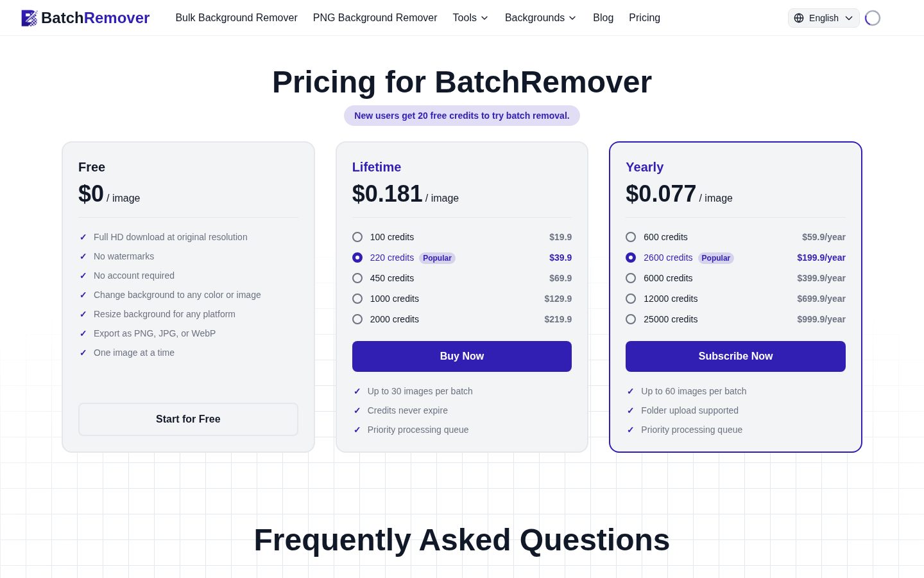Click the globe language icon

click(799, 18)
